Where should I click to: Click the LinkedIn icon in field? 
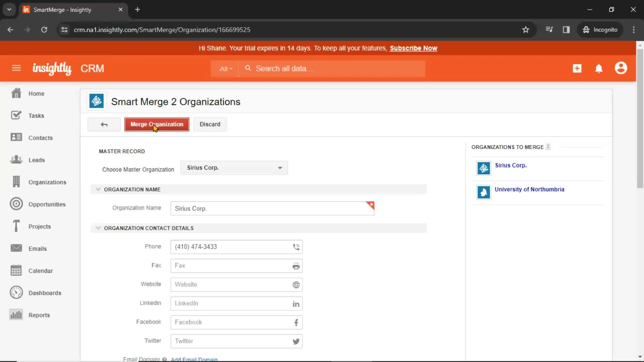coord(296,304)
